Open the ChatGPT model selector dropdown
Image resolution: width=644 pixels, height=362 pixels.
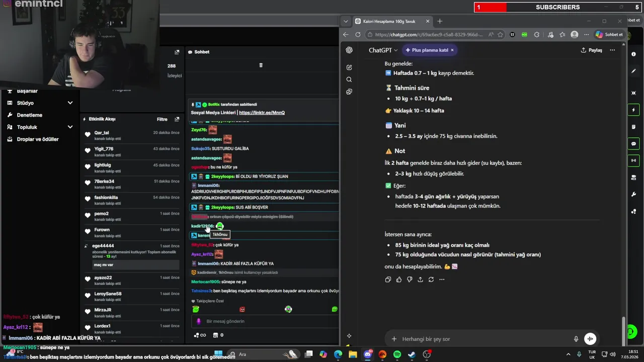383,50
